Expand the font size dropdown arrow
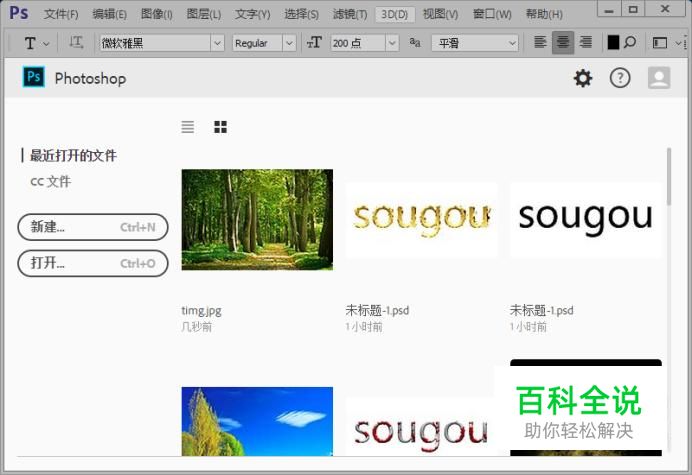692x475 pixels. pos(392,43)
